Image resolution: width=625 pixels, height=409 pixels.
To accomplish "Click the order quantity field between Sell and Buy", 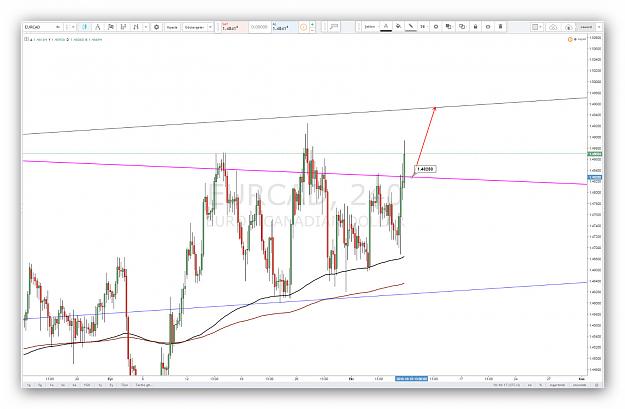I will coord(259,27).
